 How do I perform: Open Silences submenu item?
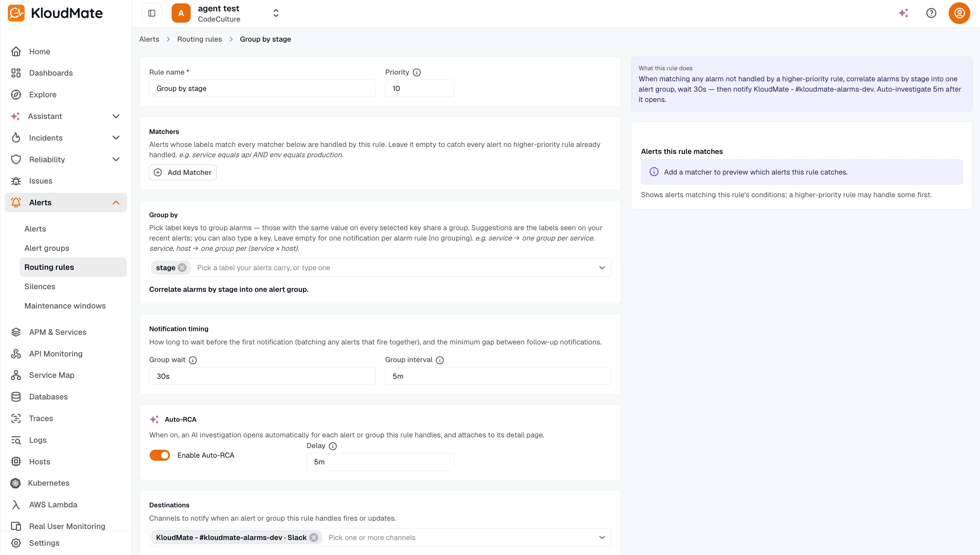tap(73, 286)
